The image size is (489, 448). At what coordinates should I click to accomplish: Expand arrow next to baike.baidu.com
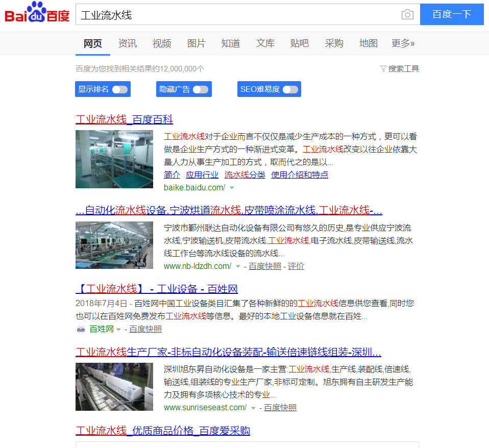(x=232, y=188)
